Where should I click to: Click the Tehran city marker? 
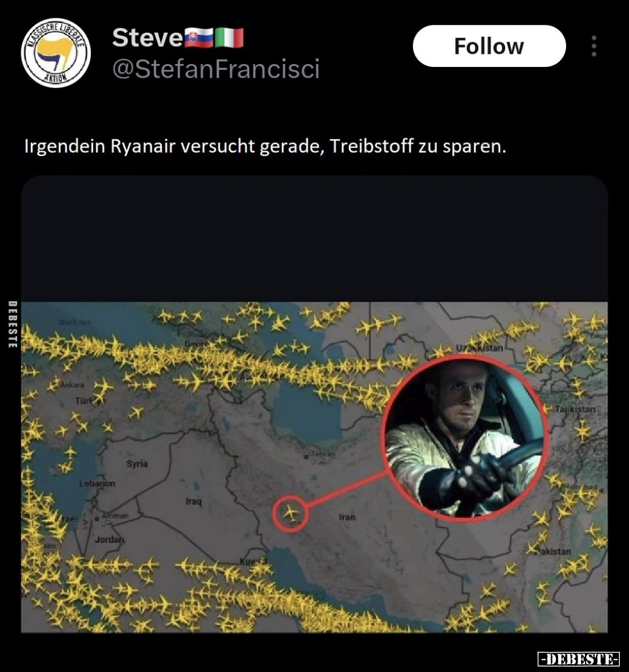[x=306, y=458]
